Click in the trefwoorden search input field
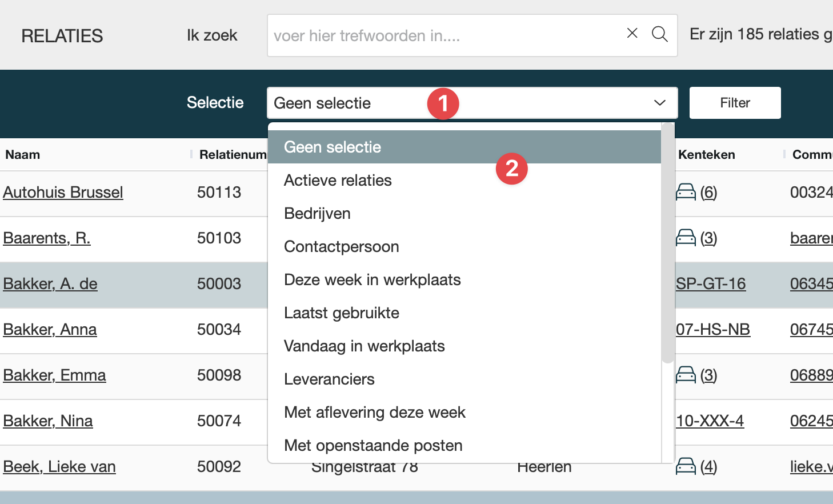Screen dimensions: 833x504 (446, 35)
